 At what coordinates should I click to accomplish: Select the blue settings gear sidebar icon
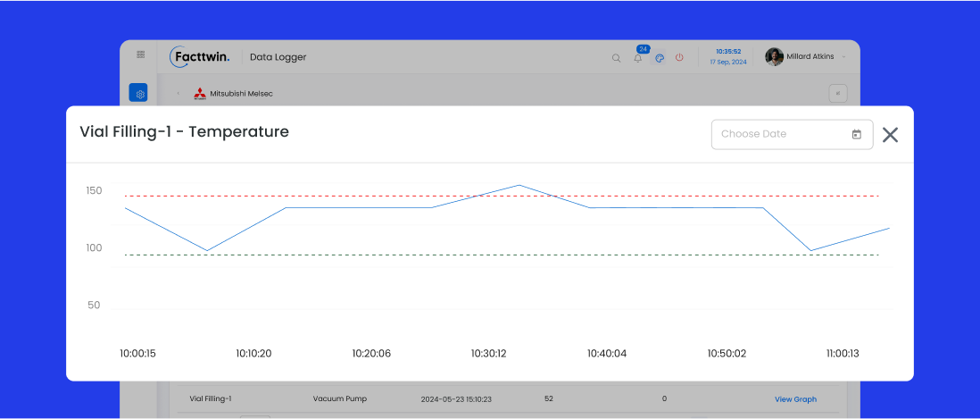(x=138, y=93)
